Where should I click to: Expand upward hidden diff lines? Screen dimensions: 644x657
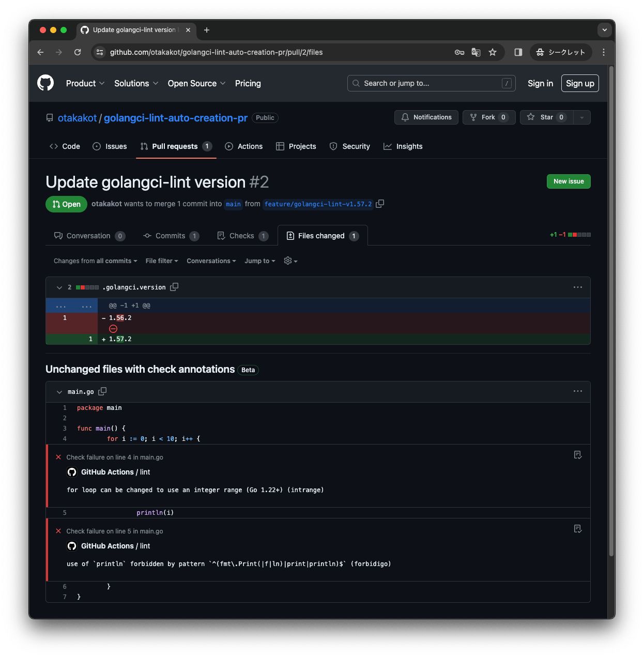[x=71, y=305]
